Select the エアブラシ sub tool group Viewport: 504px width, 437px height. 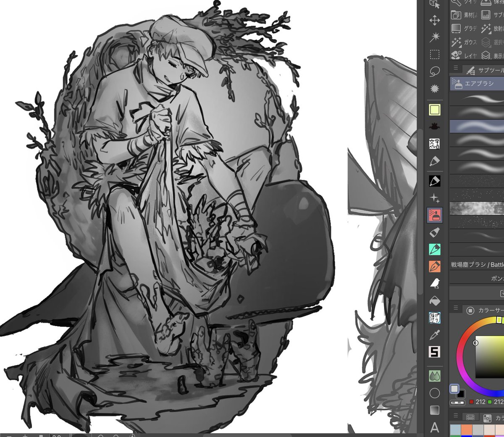[477, 84]
